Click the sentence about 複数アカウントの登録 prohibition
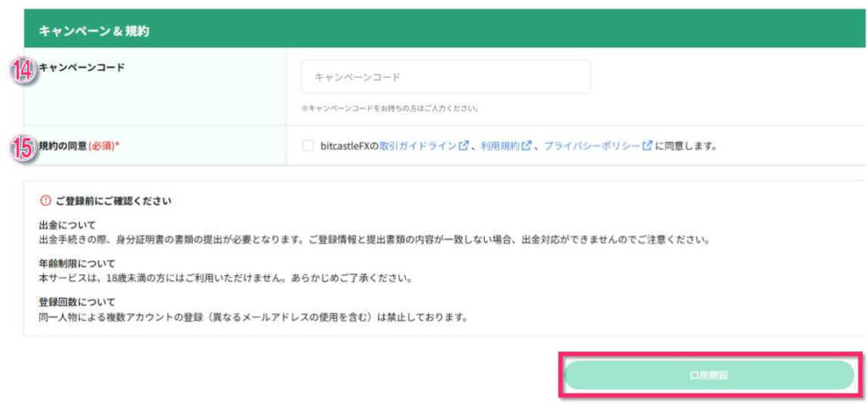868x403 pixels. coord(253,317)
